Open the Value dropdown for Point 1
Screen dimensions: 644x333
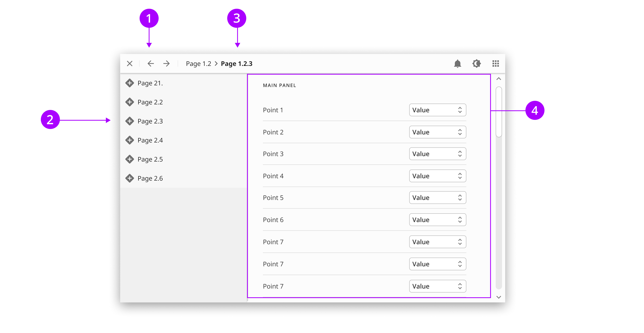point(438,110)
